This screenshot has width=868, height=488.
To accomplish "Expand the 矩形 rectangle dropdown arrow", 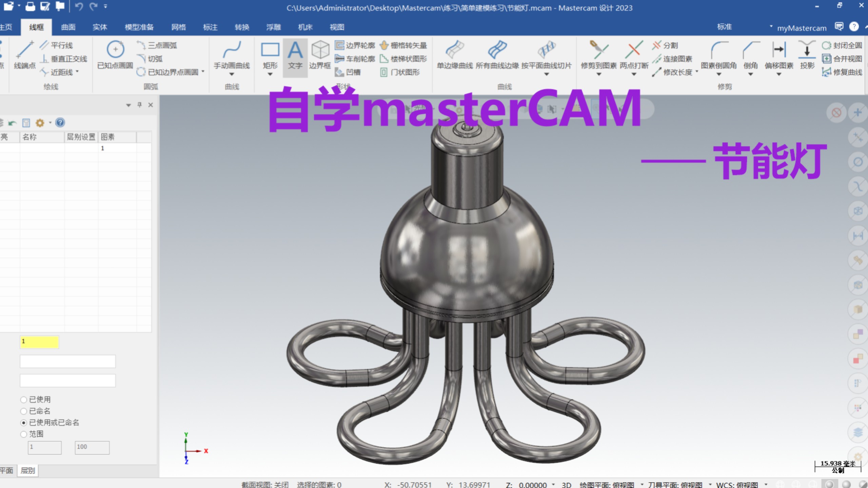I will 270,74.
